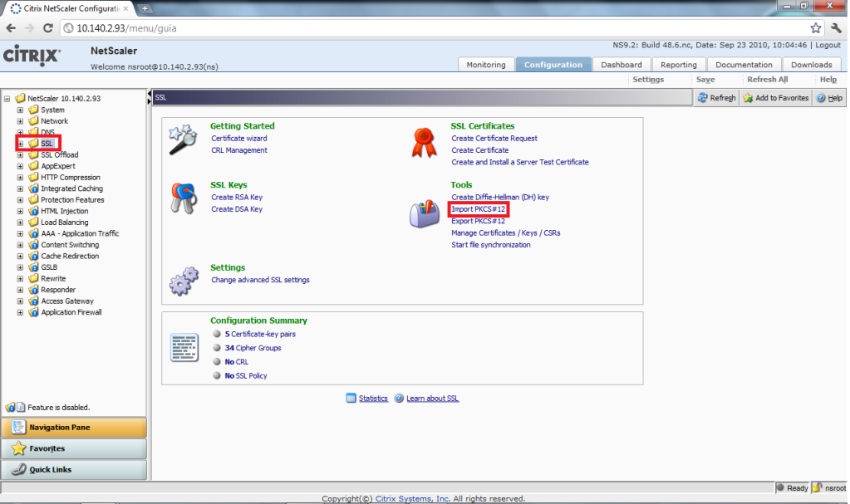Click the Network folder icon

tap(33, 121)
